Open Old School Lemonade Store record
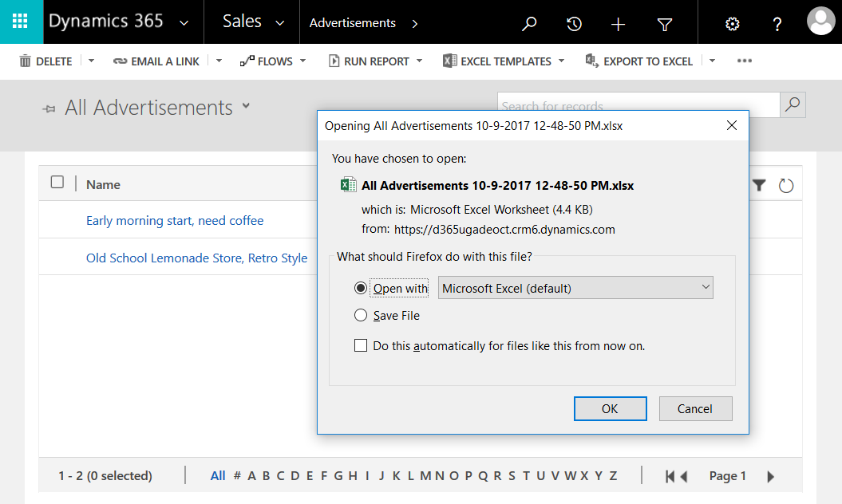 196,258
